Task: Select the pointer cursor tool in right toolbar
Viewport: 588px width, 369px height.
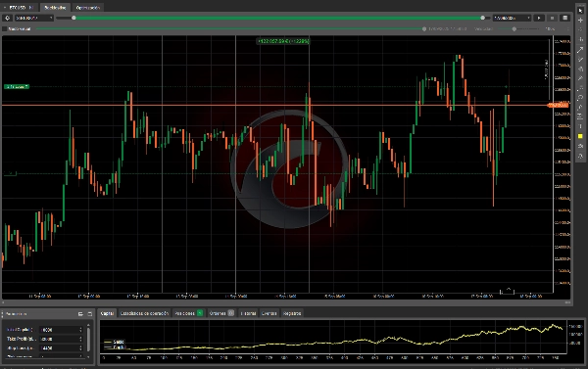Action: (580, 11)
